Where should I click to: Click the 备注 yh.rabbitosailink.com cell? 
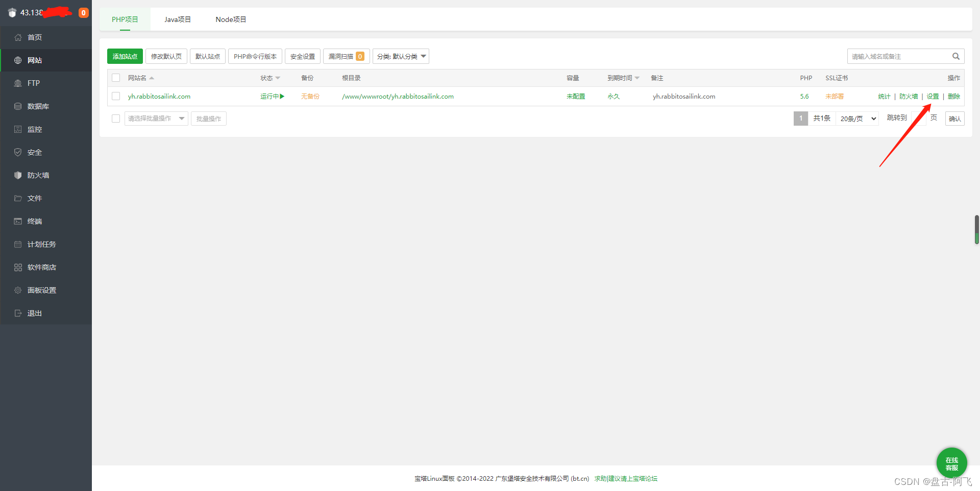pyautogui.click(x=684, y=96)
